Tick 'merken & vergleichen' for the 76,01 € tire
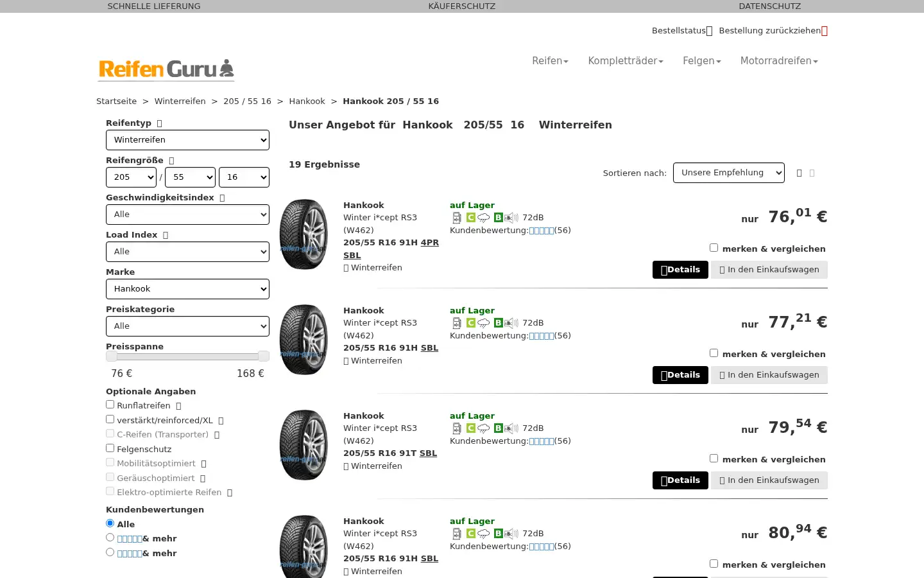Image resolution: width=924 pixels, height=578 pixels. click(x=714, y=248)
